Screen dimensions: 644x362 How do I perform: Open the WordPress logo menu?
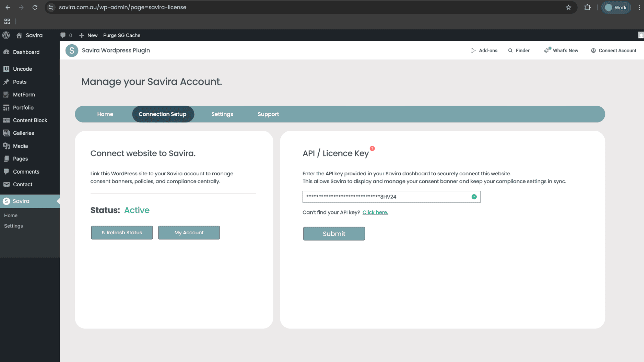click(x=6, y=35)
